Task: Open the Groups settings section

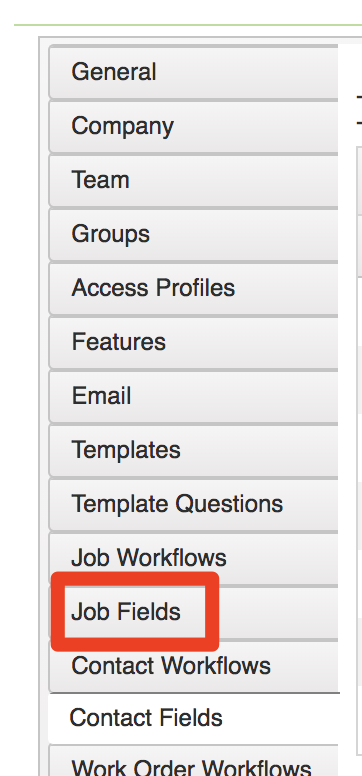Action: click(194, 234)
